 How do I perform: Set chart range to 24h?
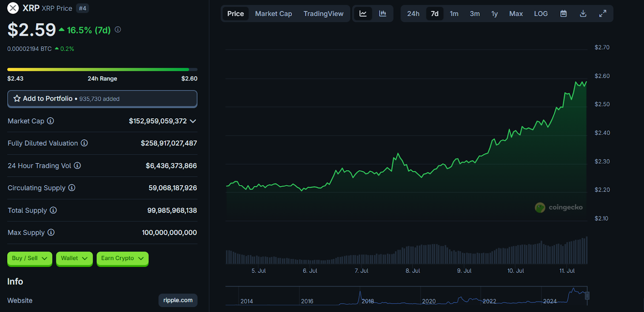tap(413, 14)
